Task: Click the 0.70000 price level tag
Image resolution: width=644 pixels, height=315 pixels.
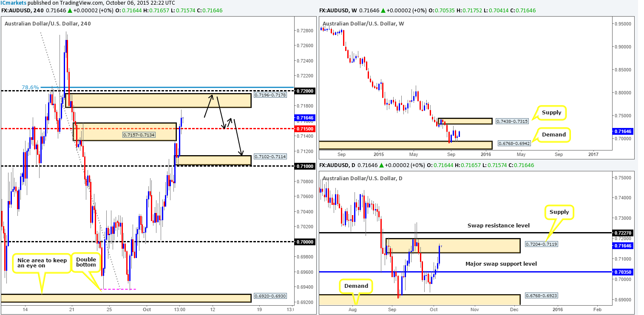Action: (x=305, y=242)
